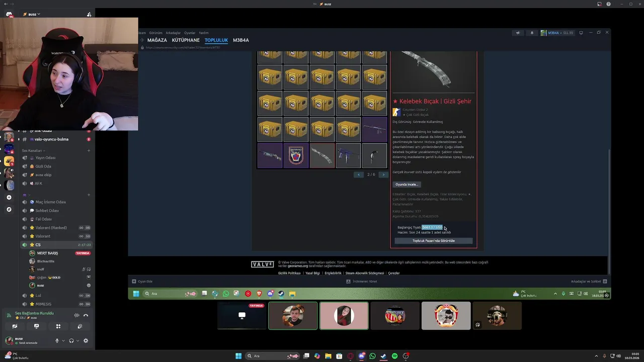Open the Yasal Bilgi link
The height and width of the screenshot is (362, 644).
[x=312, y=273]
